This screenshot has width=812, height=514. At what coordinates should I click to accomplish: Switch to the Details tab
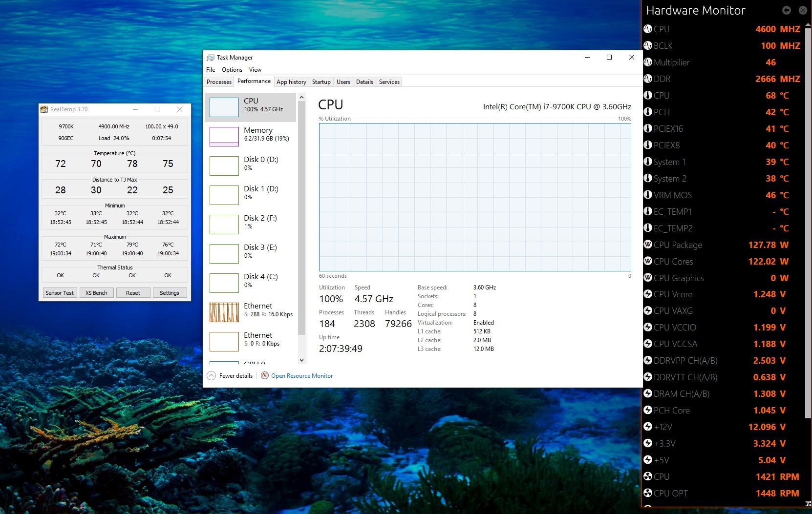click(364, 82)
